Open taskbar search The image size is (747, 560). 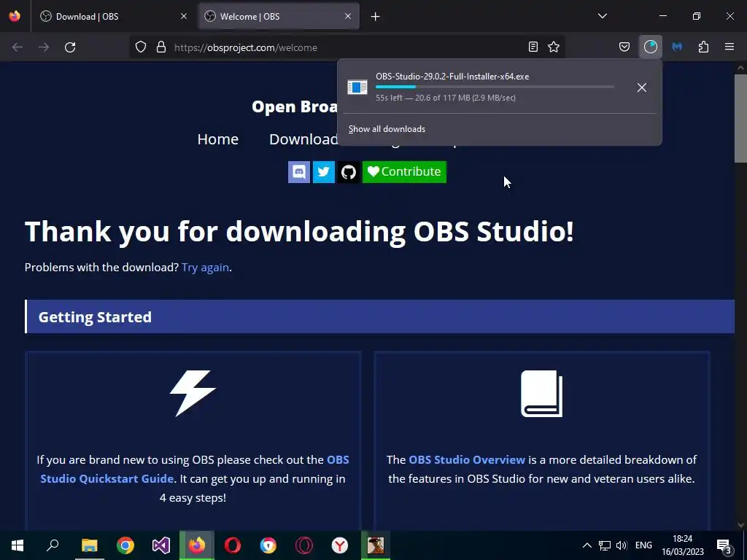[53, 545]
